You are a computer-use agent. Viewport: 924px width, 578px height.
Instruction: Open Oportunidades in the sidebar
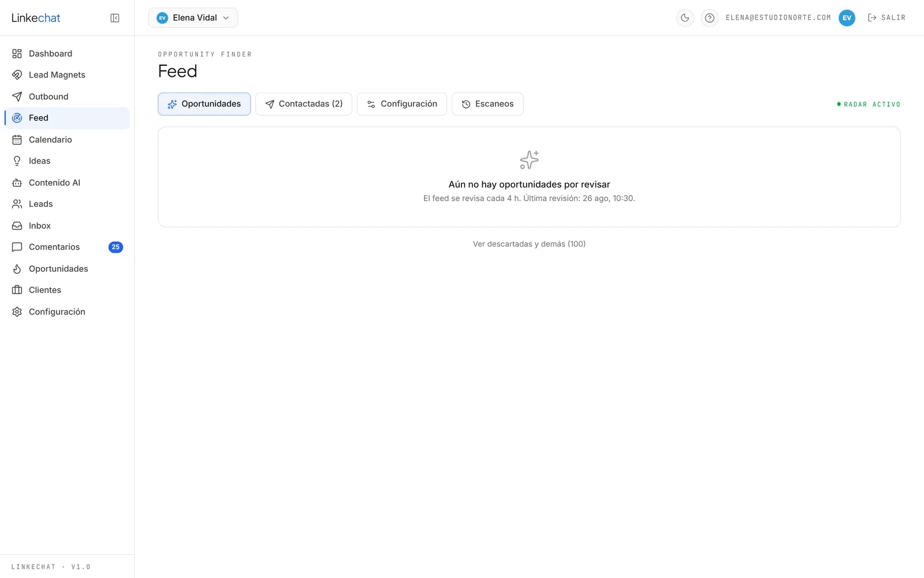tap(67, 269)
